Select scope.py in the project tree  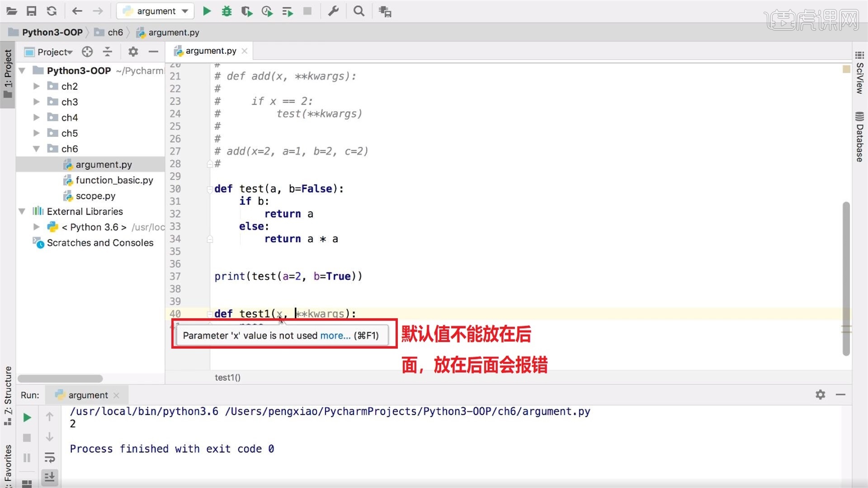pyautogui.click(x=95, y=196)
